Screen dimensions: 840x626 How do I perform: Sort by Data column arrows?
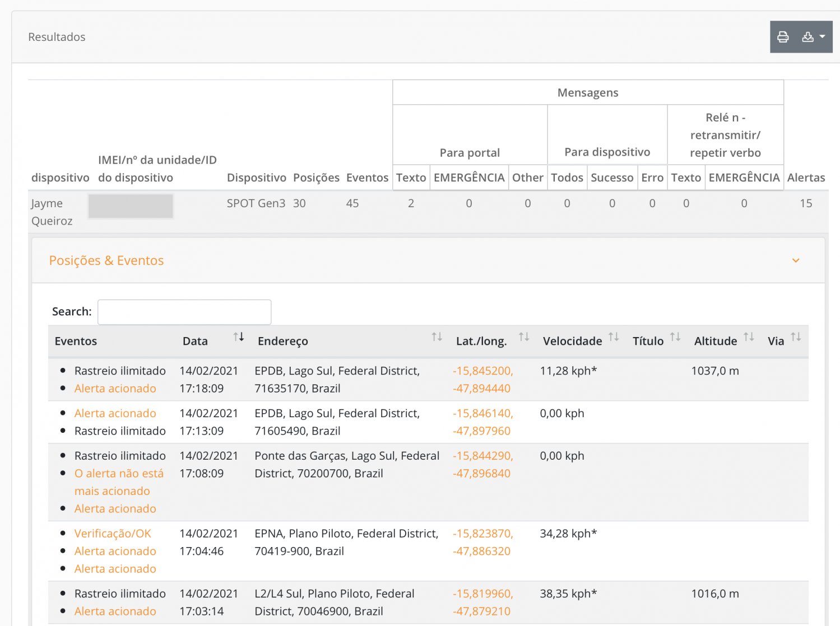pyautogui.click(x=239, y=337)
